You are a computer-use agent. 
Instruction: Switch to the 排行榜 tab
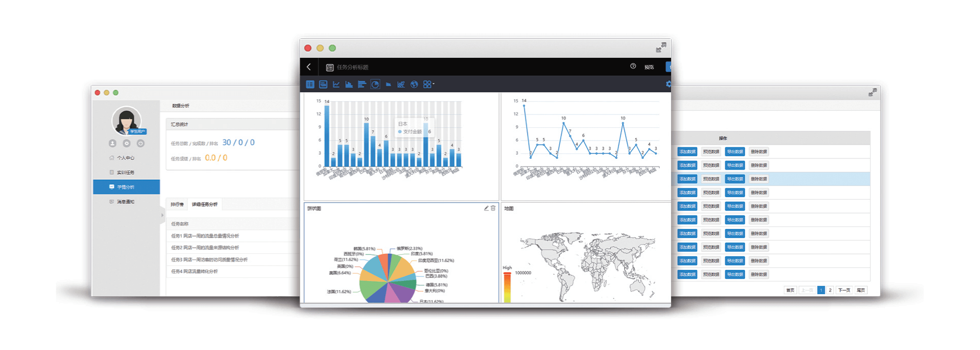pyautogui.click(x=177, y=204)
